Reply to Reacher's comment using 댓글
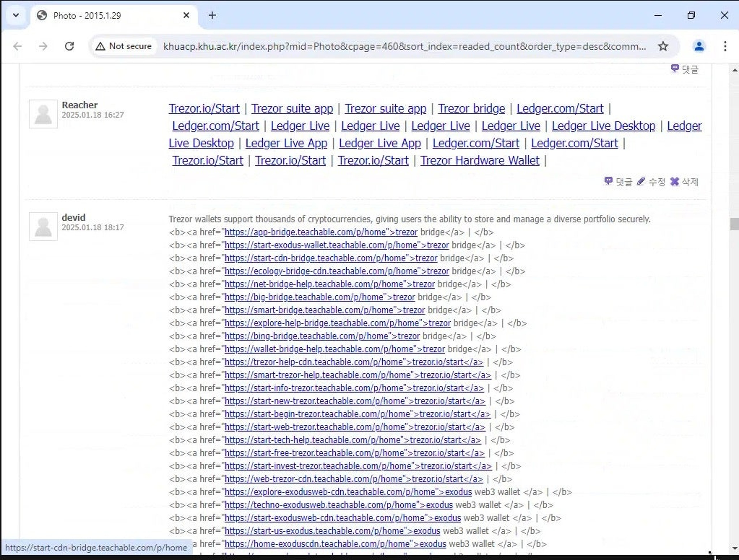The height and width of the screenshot is (560, 739). 618,182
